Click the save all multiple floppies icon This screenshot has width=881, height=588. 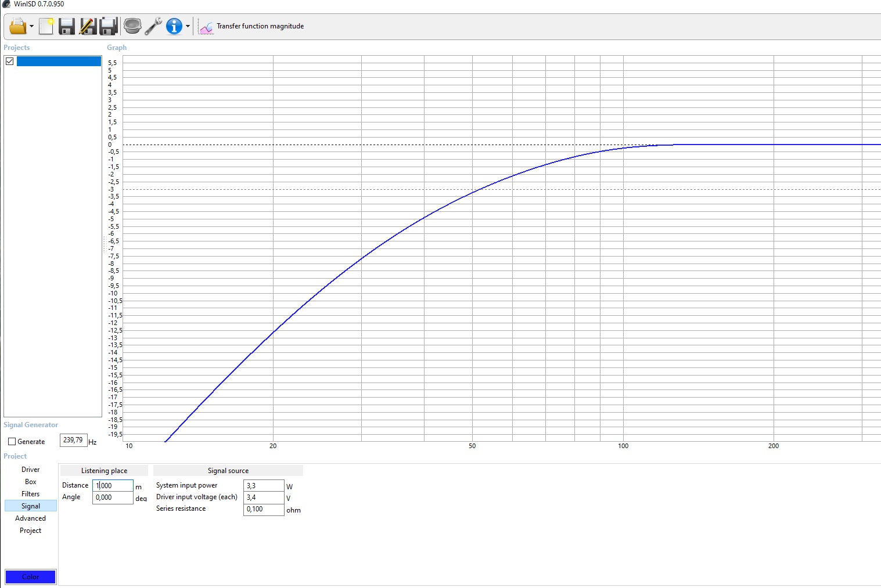[x=109, y=26]
